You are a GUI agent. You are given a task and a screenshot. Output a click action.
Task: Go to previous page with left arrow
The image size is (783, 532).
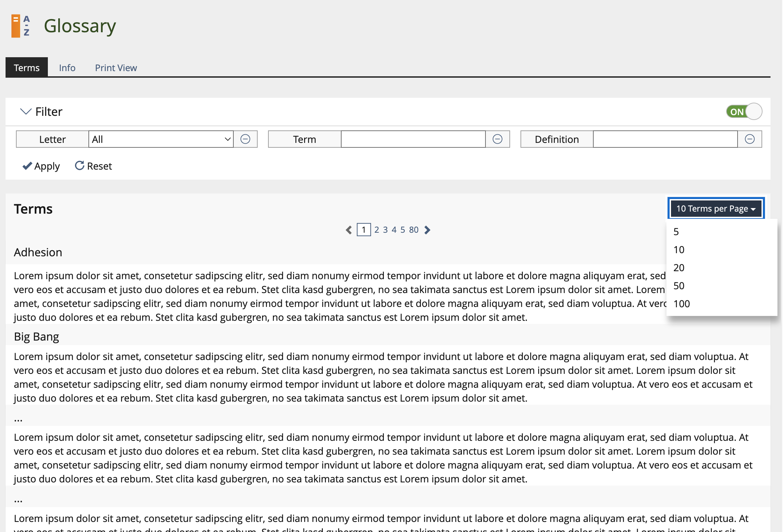point(349,230)
